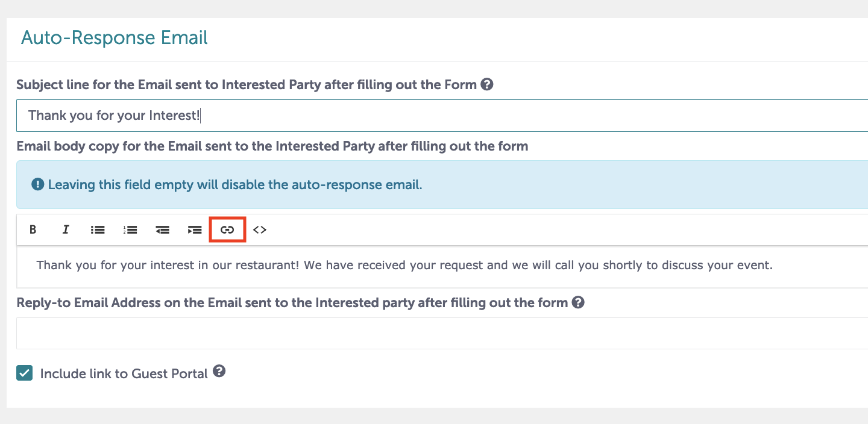Image resolution: width=868 pixels, height=424 pixels.
Task: Click inside the email body text area
Action: (442, 266)
